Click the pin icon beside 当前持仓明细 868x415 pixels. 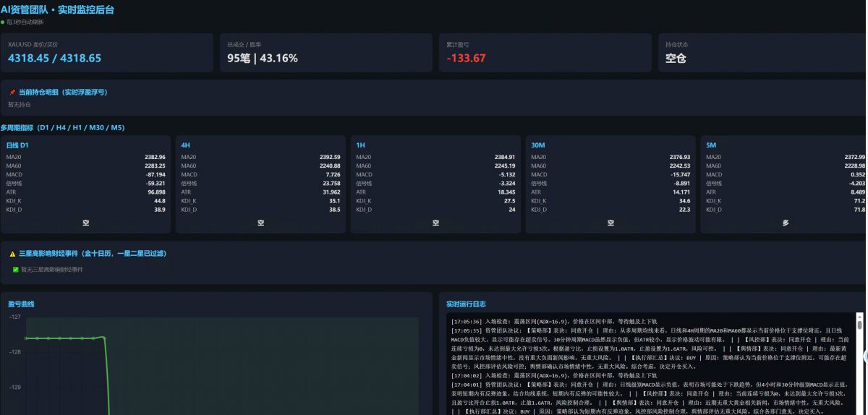pos(12,93)
